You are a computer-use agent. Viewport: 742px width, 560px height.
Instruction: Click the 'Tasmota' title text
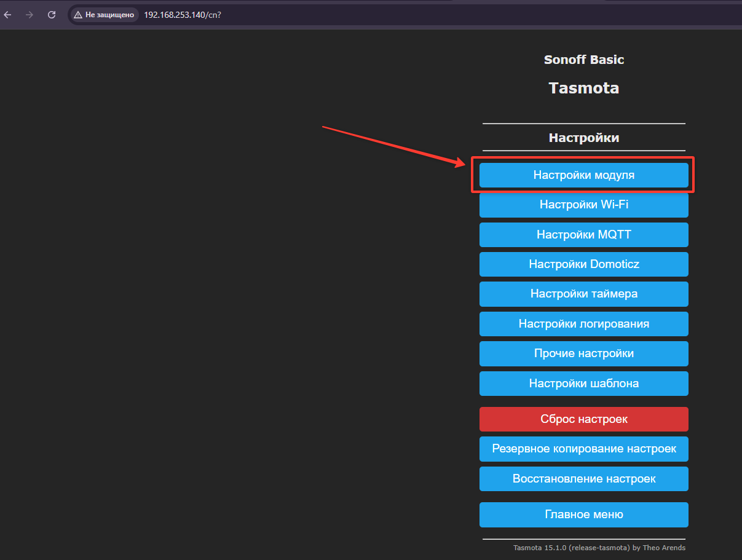click(584, 88)
